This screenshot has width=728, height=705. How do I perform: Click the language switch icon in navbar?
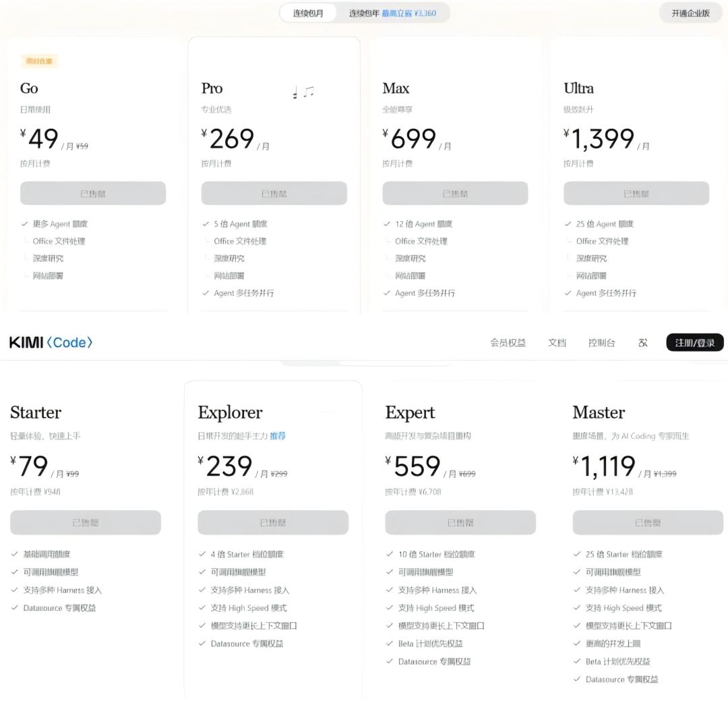click(x=642, y=343)
